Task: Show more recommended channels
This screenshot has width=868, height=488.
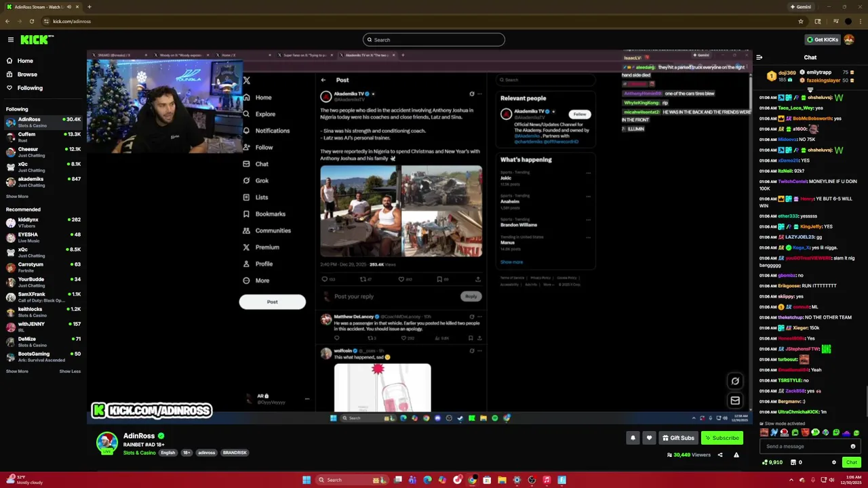Action: tap(17, 371)
